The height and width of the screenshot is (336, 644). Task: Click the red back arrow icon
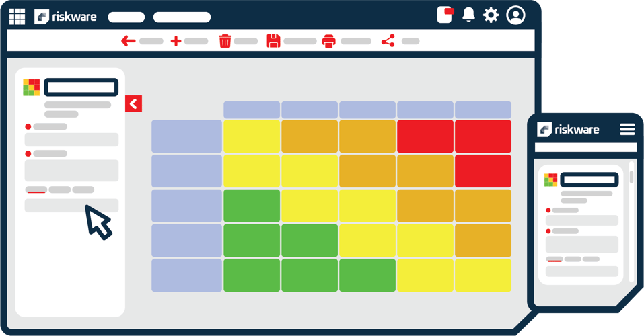128,41
